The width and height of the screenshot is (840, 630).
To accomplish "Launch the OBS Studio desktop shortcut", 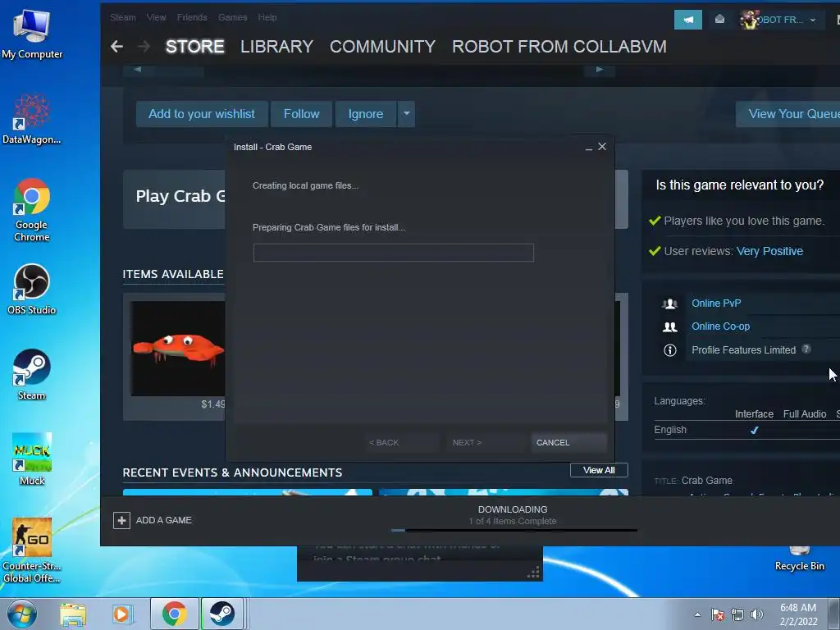I will coord(32,289).
